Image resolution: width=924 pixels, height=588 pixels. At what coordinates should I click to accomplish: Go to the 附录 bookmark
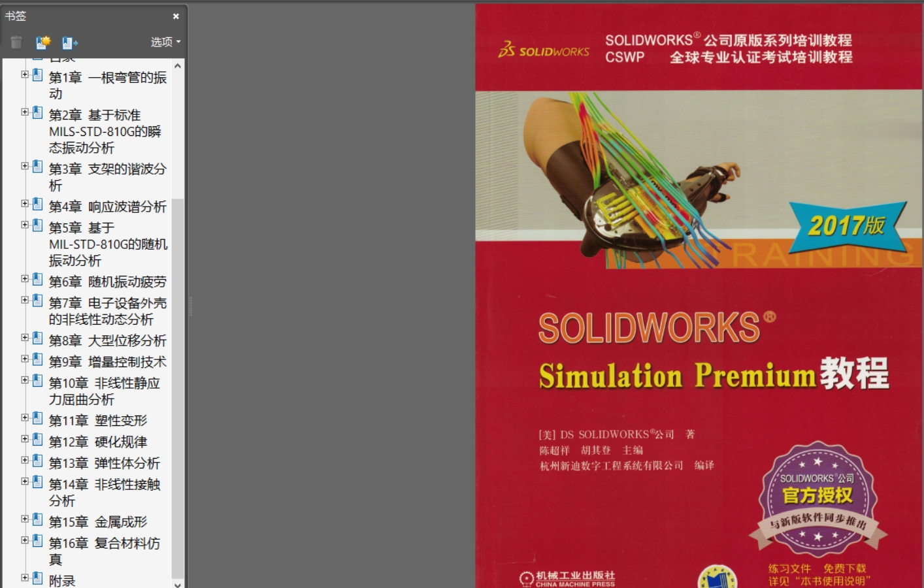62,580
